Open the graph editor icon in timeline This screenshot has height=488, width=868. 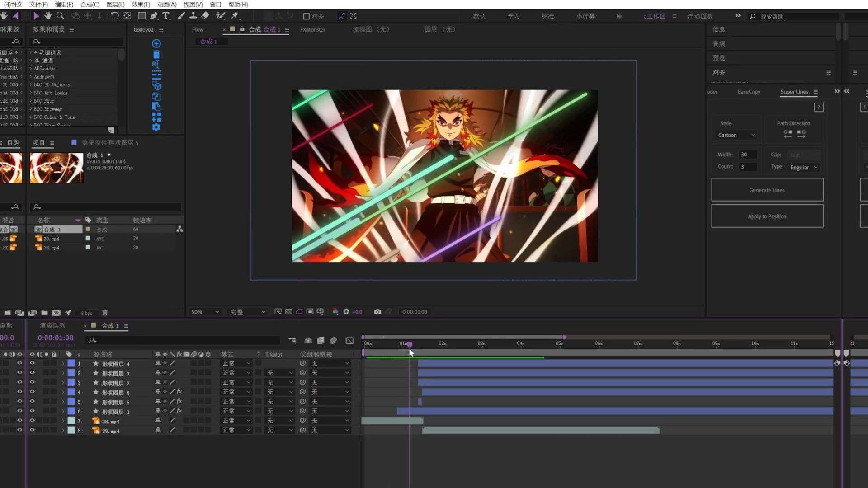[x=349, y=340]
